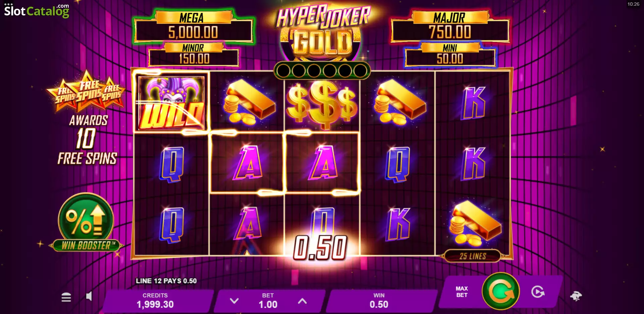Image resolution: width=644 pixels, height=314 pixels.
Task: Open autoplay spin icon
Action: [538, 292]
